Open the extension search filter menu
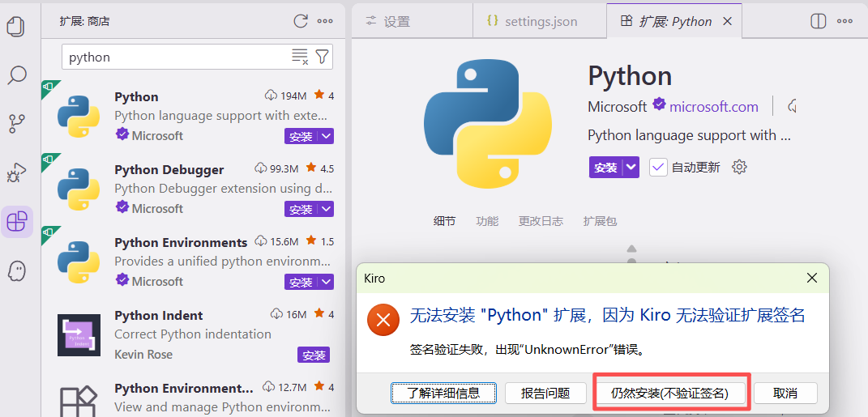868x417 pixels. [x=322, y=57]
